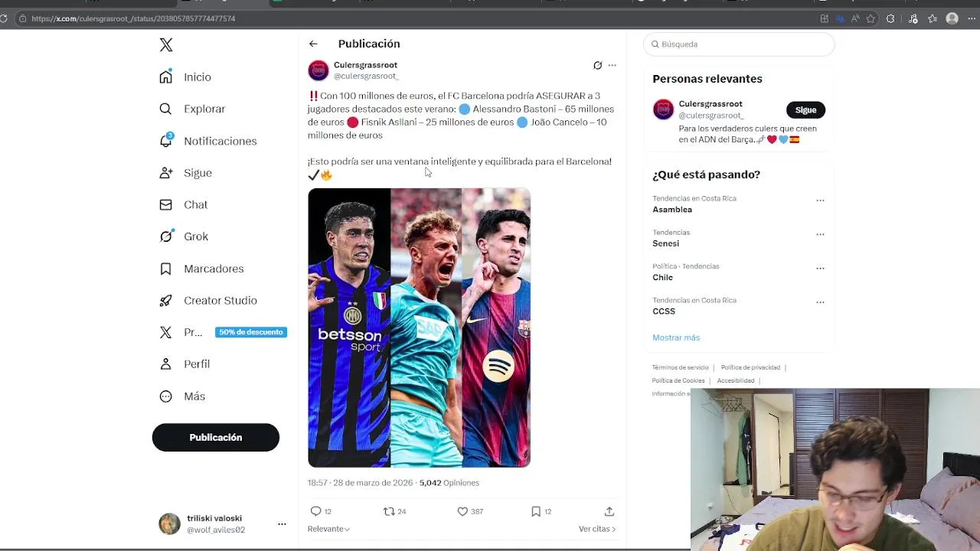This screenshot has width=980, height=551.
Task: Click the X logo icon
Action: 166,45
